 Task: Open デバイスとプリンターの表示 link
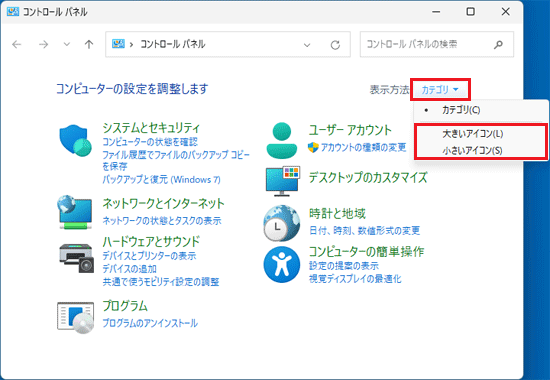click(x=149, y=256)
